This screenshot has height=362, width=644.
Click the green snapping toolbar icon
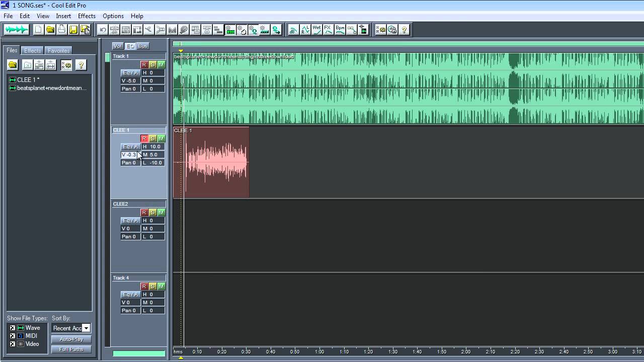click(230, 30)
